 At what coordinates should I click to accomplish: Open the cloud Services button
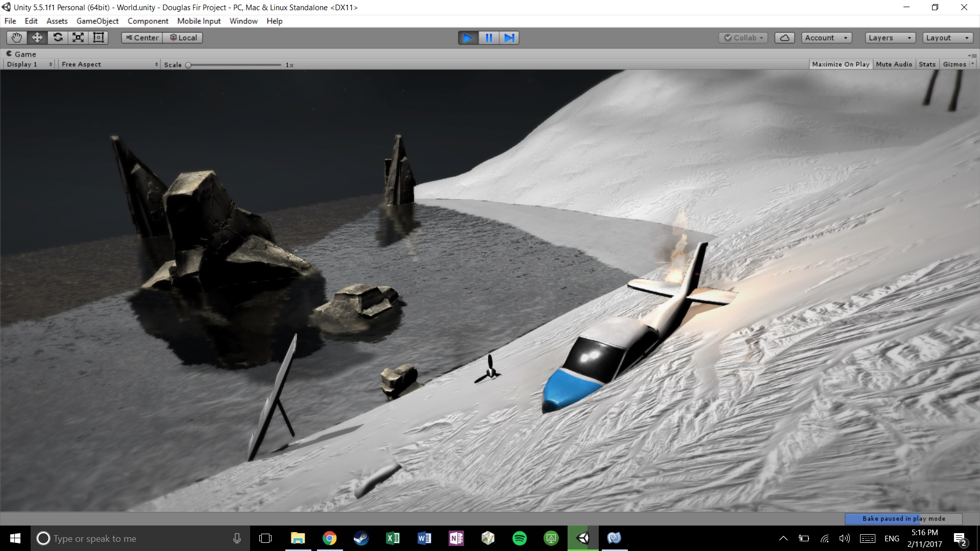click(785, 38)
